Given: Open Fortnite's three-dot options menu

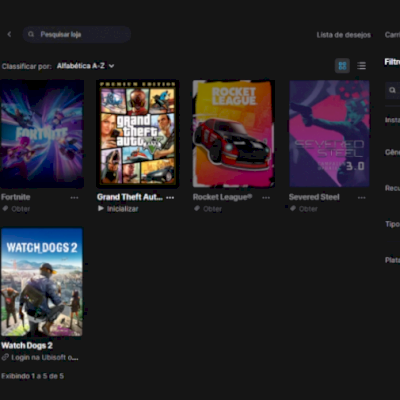Looking at the screenshot, I should (74, 198).
